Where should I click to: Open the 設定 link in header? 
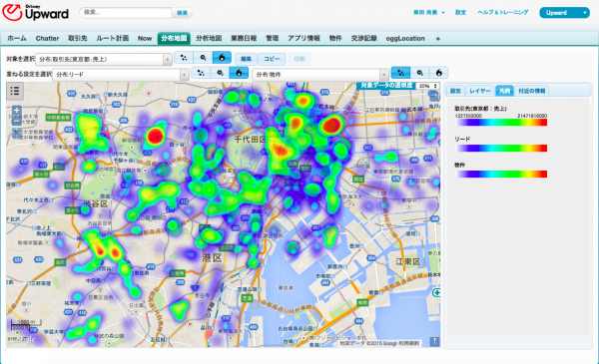[x=460, y=13]
